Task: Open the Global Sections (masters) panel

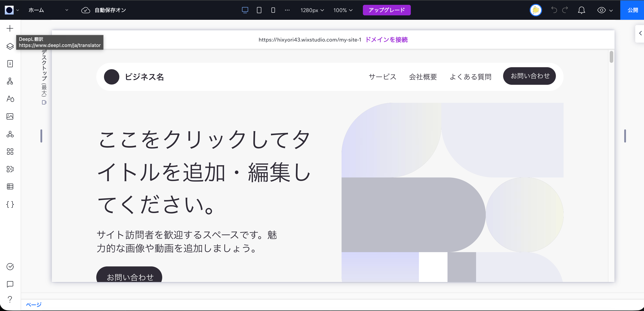Action: 10,81
